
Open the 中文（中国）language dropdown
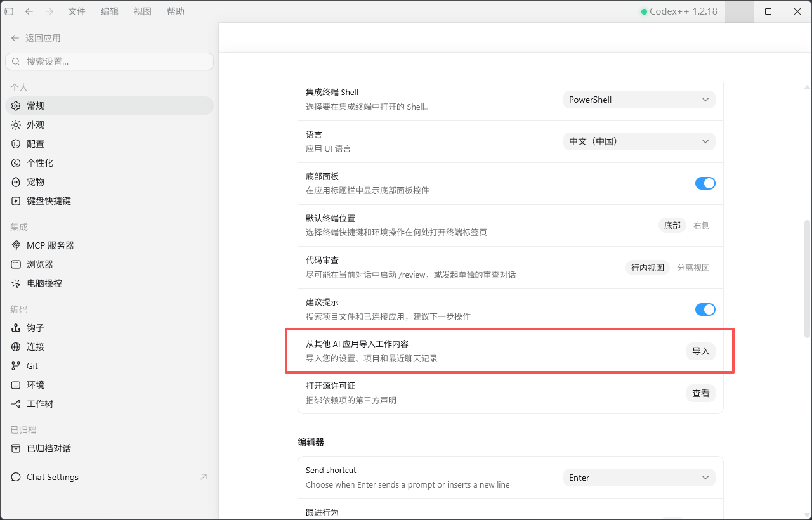coord(639,141)
